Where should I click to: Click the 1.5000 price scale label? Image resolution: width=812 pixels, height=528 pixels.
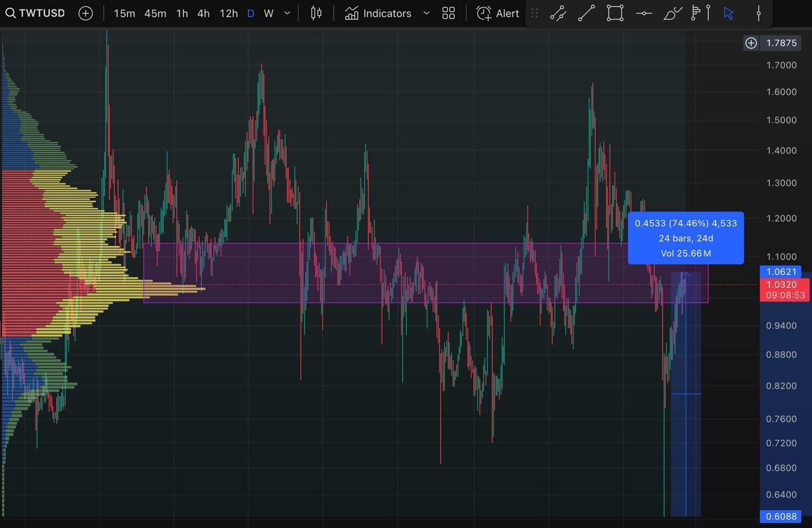click(782, 120)
